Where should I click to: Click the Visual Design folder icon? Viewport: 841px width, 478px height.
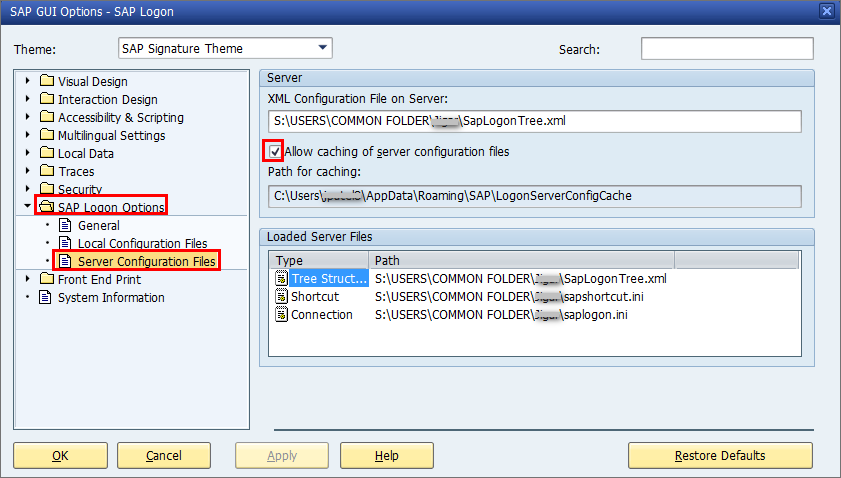[x=47, y=81]
